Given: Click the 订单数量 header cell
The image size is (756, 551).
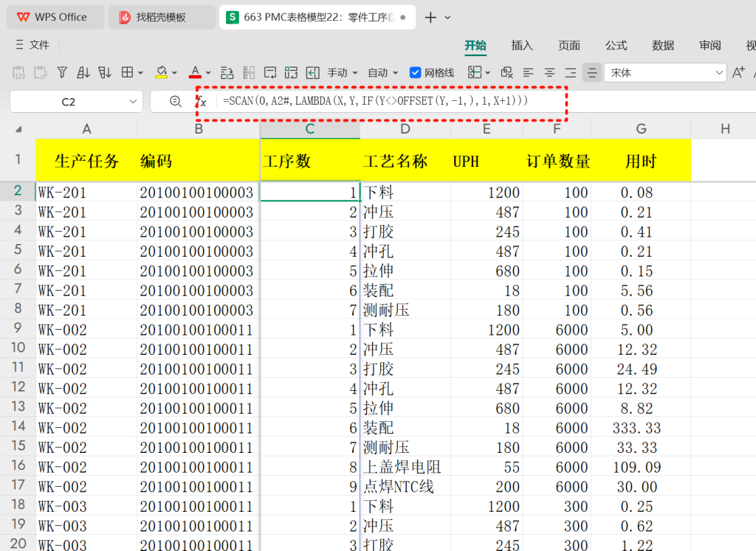Looking at the screenshot, I should pos(557,160).
